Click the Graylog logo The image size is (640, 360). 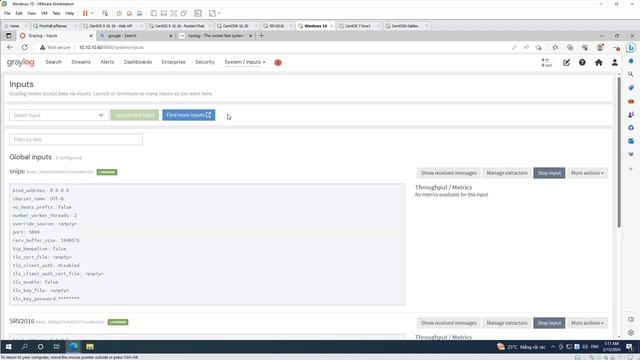click(x=20, y=62)
